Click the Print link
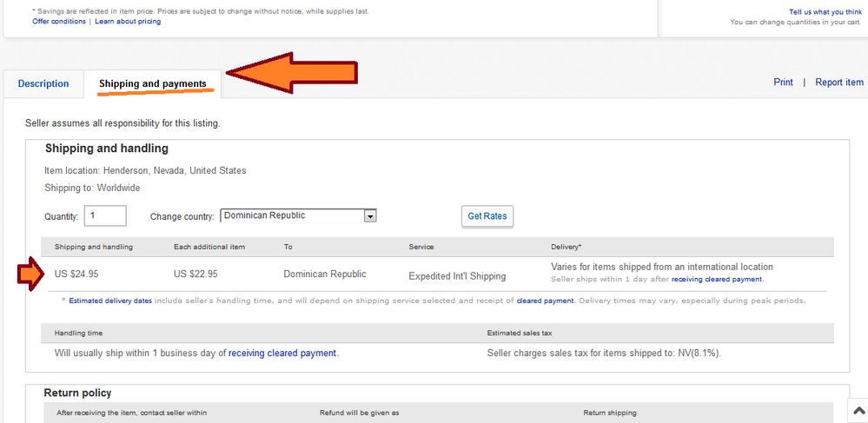 click(x=784, y=82)
